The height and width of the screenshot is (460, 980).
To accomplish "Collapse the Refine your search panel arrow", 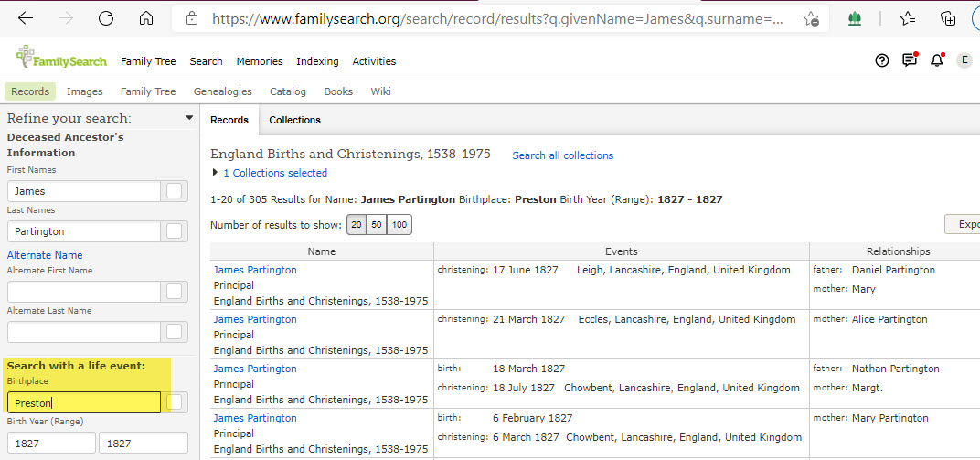I will (x=189, y=117).
